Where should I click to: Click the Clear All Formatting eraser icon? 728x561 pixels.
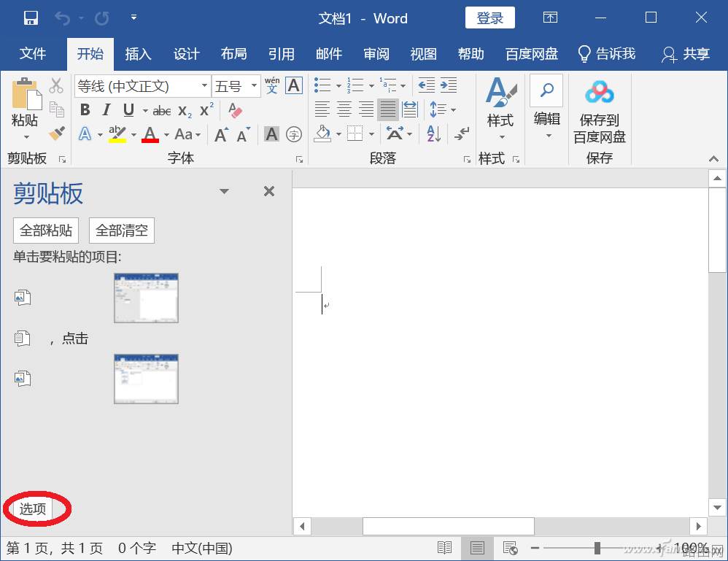235,111
